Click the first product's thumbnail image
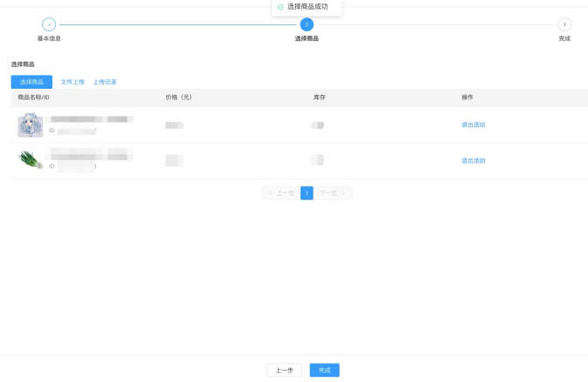The height and width of the screenshot is (382, 588). (x=30, y=125)
